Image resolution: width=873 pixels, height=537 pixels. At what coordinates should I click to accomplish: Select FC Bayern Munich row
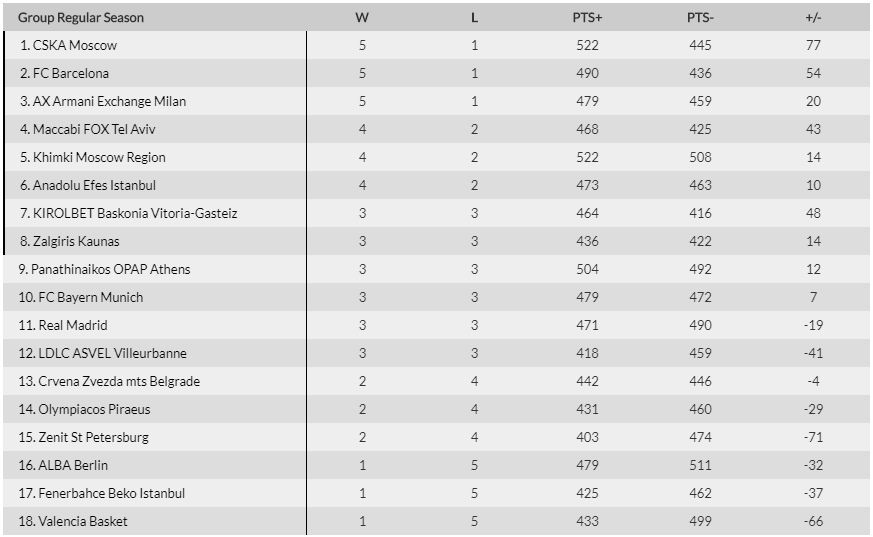[x=436, y=297]
